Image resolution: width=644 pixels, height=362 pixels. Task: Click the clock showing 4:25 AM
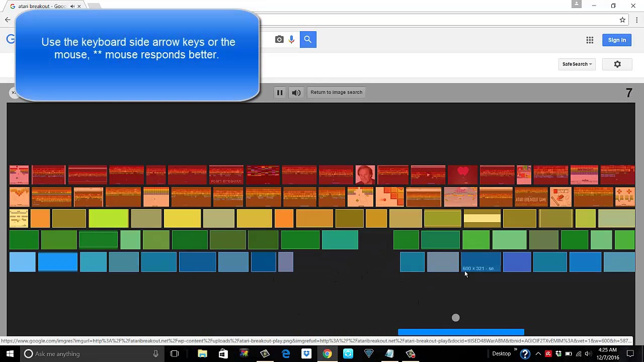608,353
